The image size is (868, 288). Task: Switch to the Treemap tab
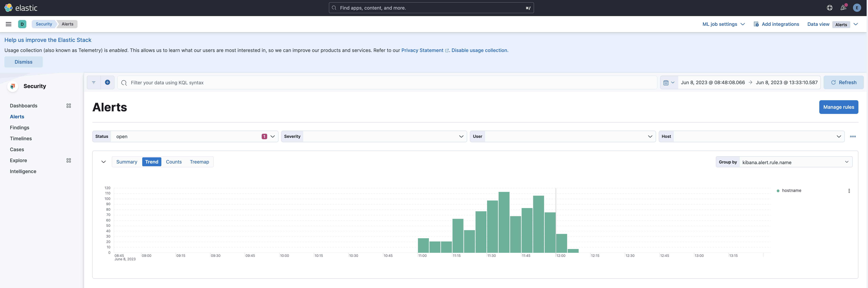199,162
